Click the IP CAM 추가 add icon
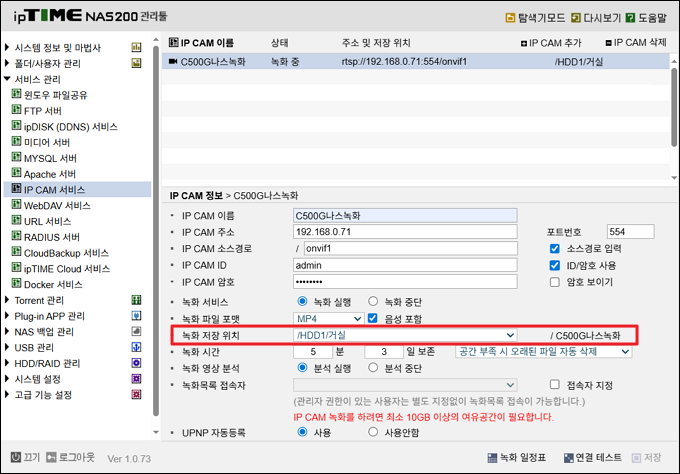680x474 pixels. tap(526, 44)
